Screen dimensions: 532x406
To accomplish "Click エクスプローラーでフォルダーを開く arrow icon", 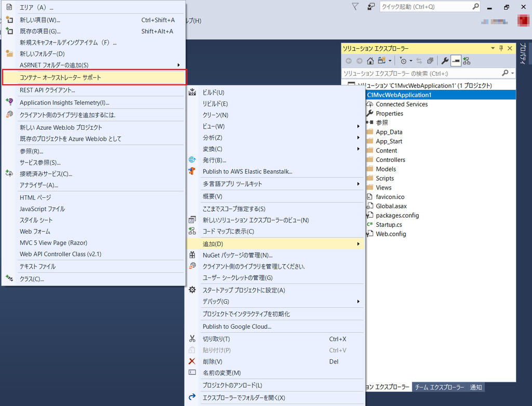I will point(192,397).
